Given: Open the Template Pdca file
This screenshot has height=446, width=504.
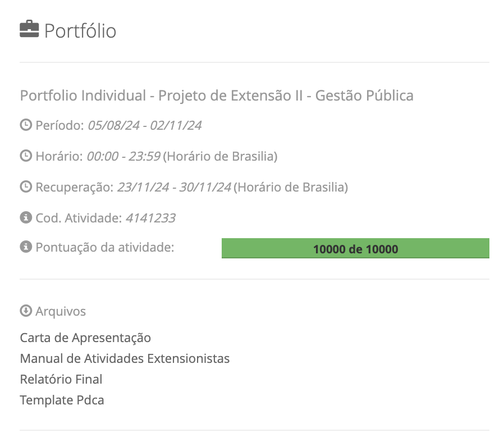Looking at the screenshot, I should point(62,400).
